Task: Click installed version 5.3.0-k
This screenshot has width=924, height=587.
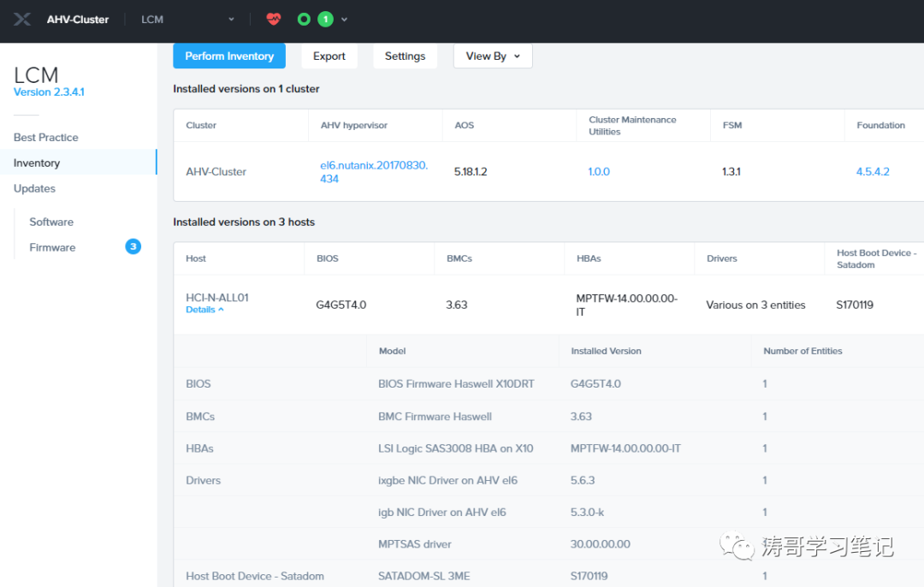Action: click(x=587, y=513)
